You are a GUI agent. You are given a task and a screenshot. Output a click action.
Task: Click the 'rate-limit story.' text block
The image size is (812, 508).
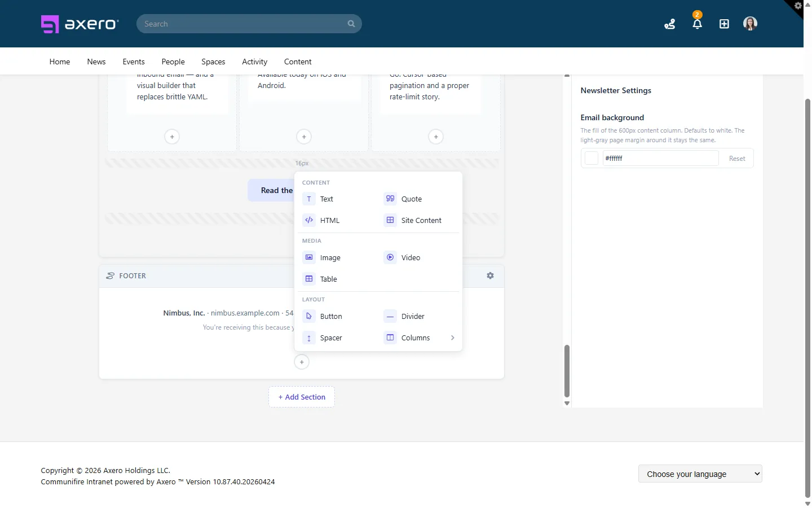[x=414, y=97]
